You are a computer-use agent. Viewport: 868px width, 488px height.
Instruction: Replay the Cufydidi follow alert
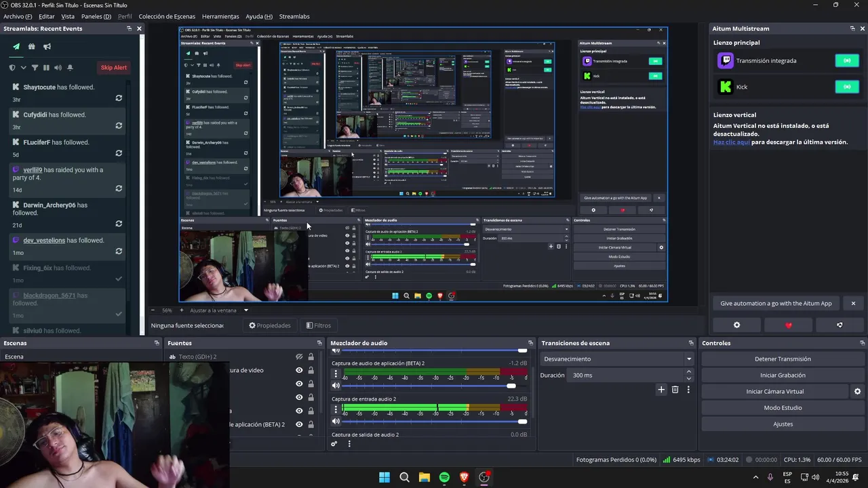pos(119,125)
